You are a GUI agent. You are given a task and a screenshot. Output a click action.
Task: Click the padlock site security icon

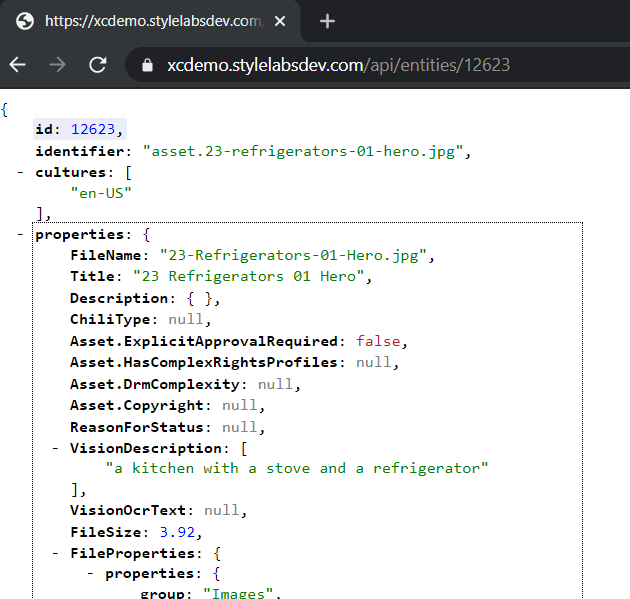pyautogui.click(x=147, y=65)
